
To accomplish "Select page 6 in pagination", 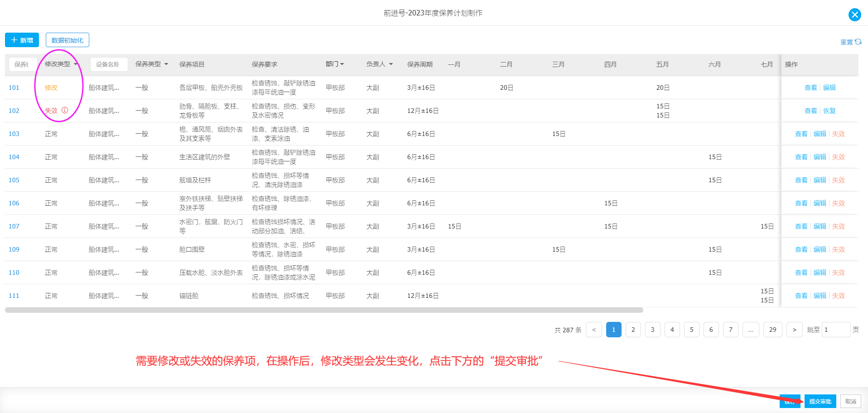I will 711,330.
